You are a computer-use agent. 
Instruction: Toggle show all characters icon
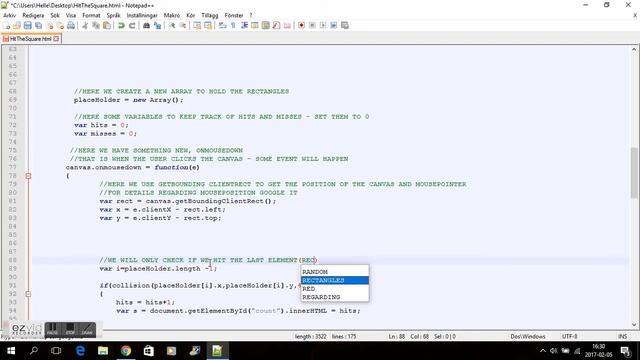tap(233, 25)
